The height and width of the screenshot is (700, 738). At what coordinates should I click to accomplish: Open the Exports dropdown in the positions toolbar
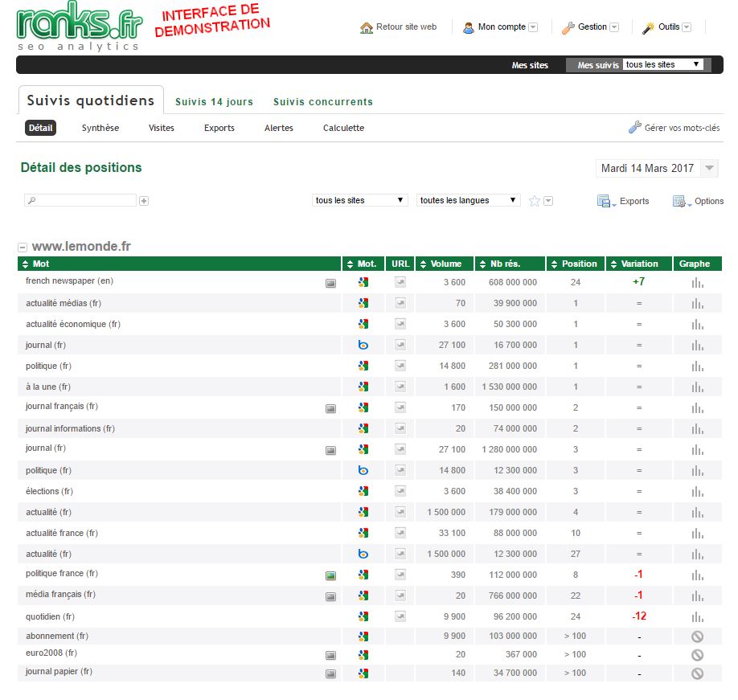point(623,201)
